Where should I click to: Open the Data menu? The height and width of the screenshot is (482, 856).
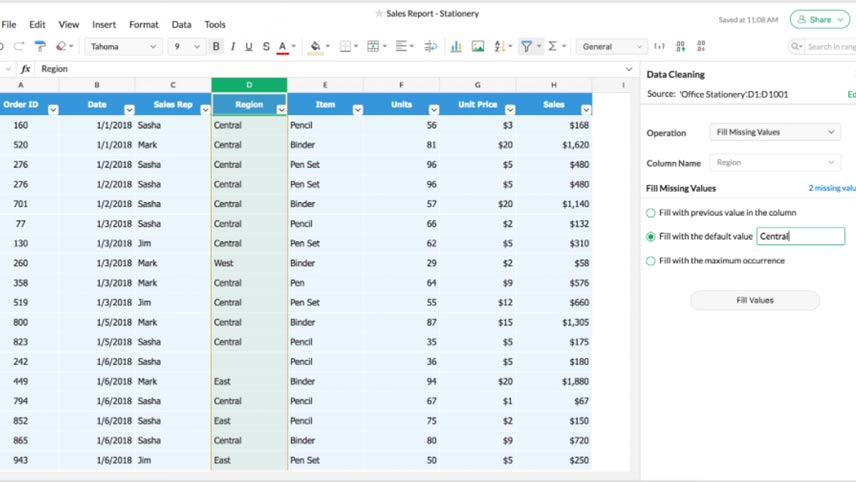point(181,25)
